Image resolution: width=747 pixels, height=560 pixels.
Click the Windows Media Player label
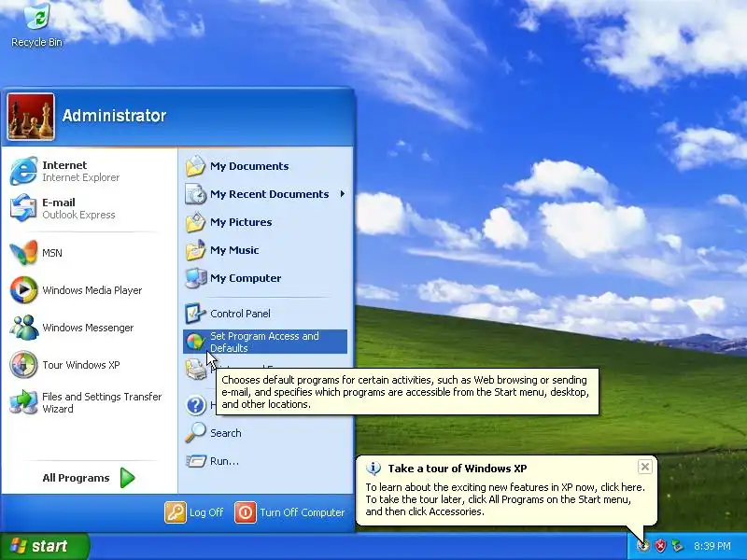92,290
